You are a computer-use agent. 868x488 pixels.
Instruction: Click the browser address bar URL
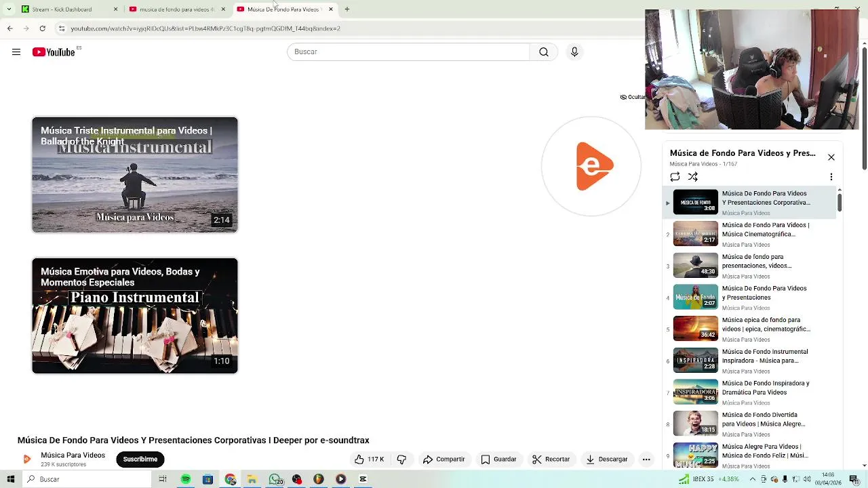(x=205, y=28)
